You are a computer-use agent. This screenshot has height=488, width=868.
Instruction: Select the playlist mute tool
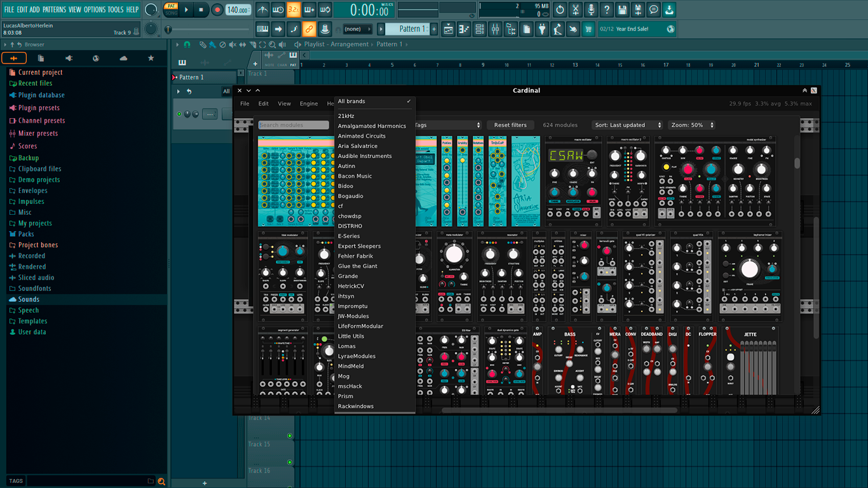233,44
